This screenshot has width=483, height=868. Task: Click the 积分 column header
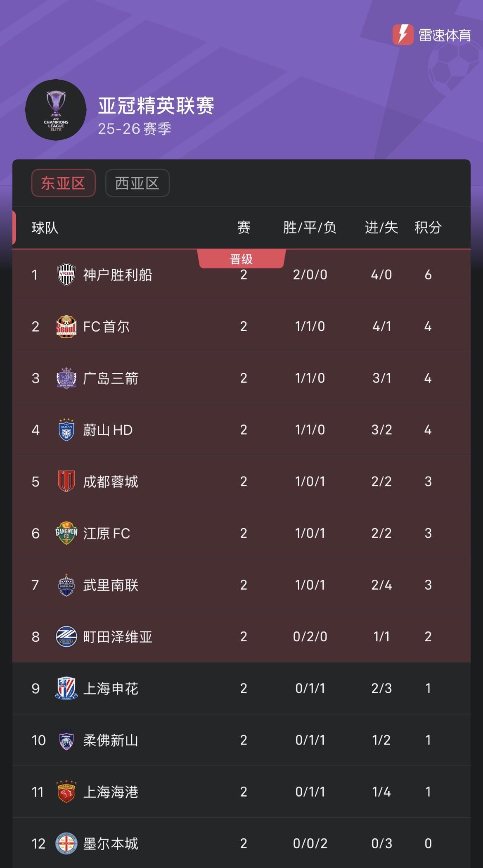(428, 228)
